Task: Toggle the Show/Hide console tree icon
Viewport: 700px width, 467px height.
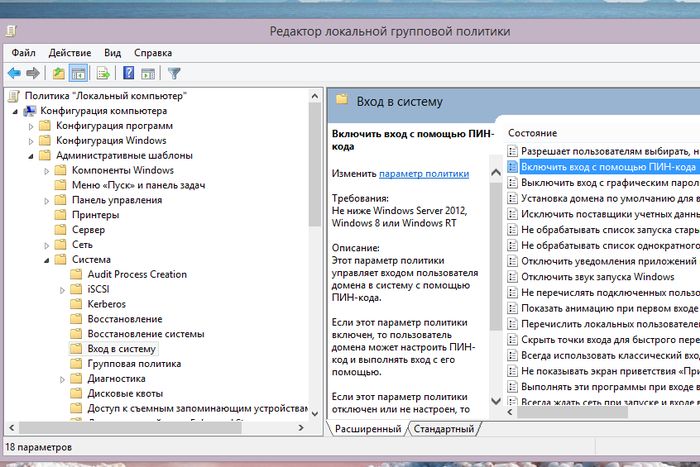Action: 78,73
